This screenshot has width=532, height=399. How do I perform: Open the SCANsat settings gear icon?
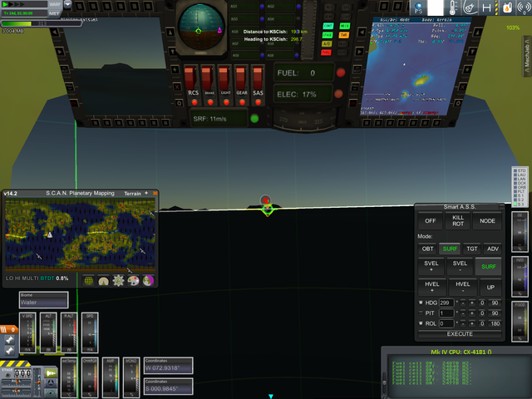pos(118,281)
